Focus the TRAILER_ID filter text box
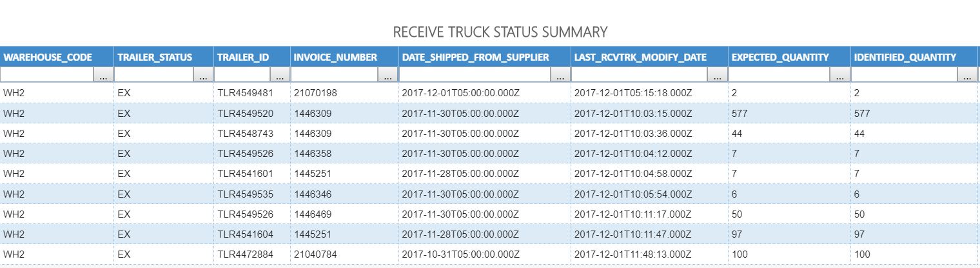 pos(243,76)
